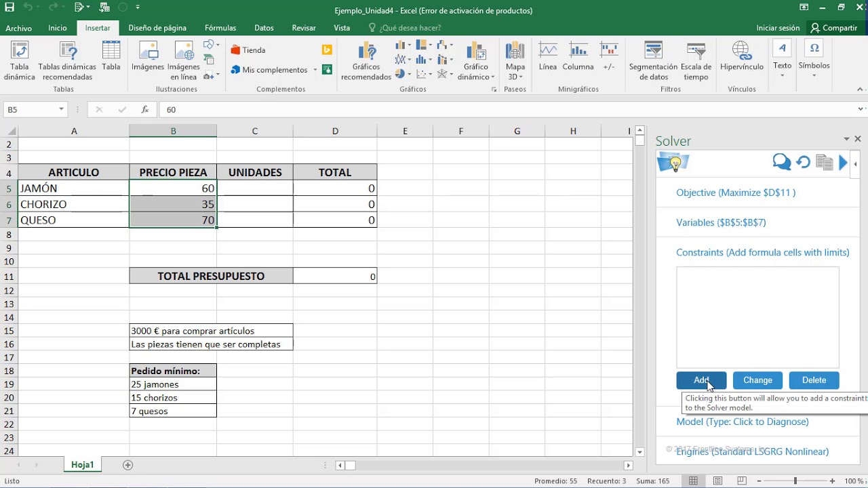
Task: Insert a Tabla dinámica
Action: (x=20, y=61)
